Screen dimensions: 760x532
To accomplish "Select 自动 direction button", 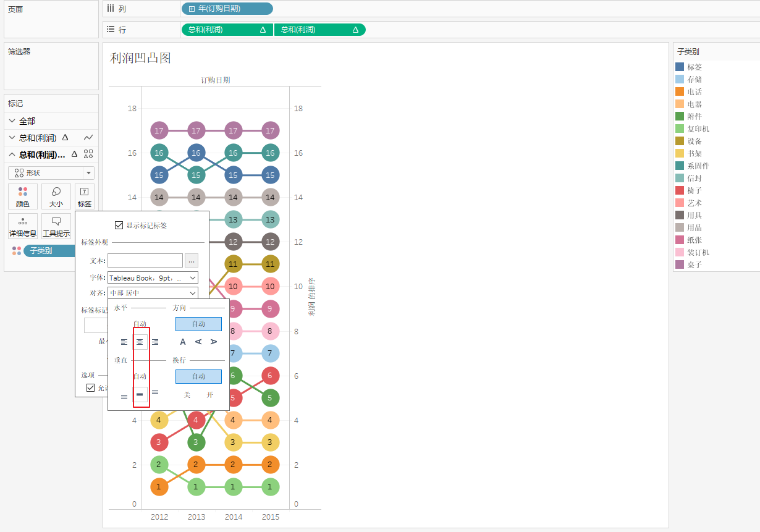I will 198,324.
